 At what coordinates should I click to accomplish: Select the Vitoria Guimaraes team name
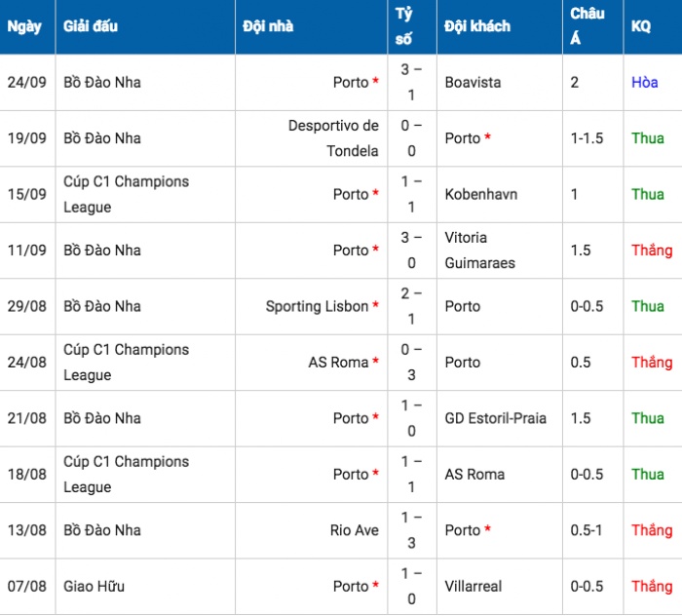(480, 250)
